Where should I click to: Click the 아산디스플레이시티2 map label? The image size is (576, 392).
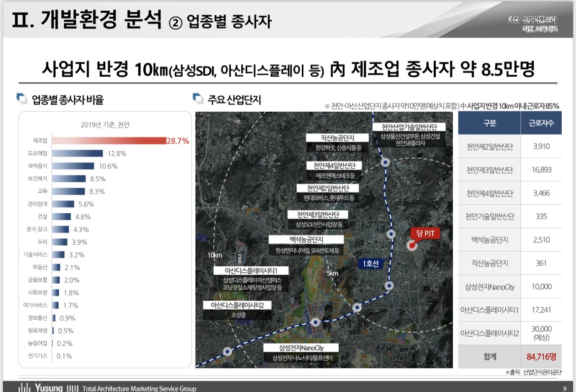237,305
